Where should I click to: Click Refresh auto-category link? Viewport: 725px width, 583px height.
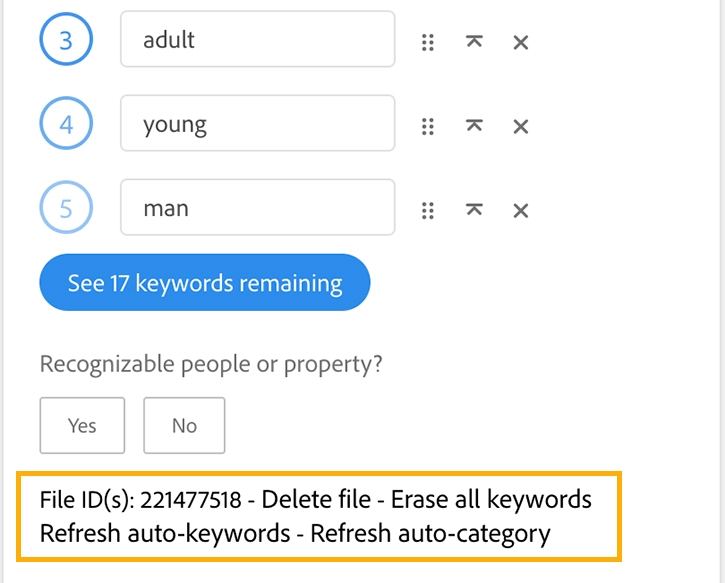pyautogui.click(x=430, y=533)
